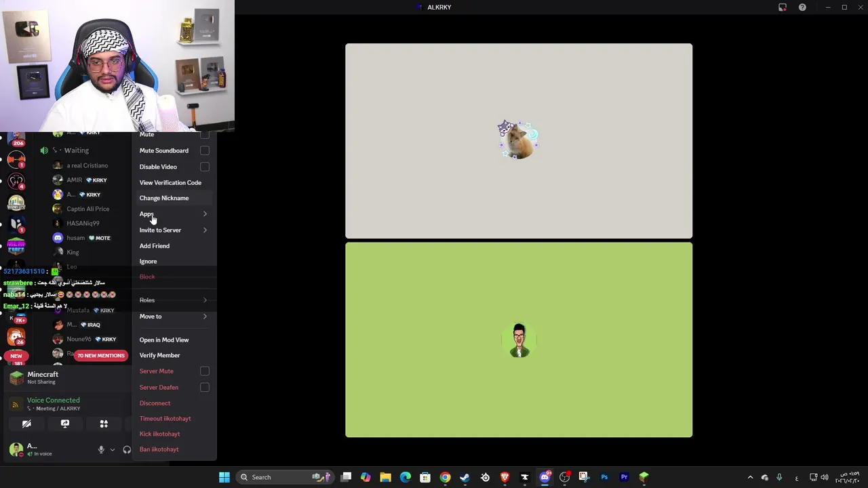
Task: Choose Ignore in the context menu
Action: [174, 262]
